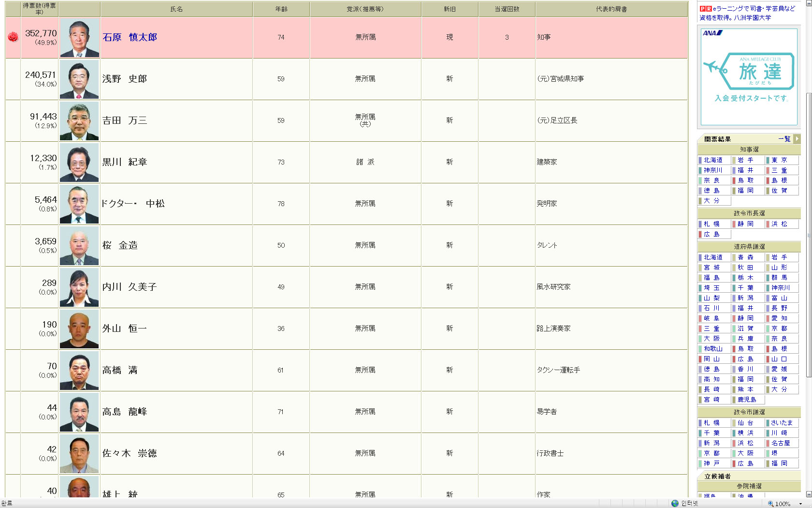The width and height of the screenshot is (812, 508).
Task: Open 東京 governor election results link
Action: (779, 160)
